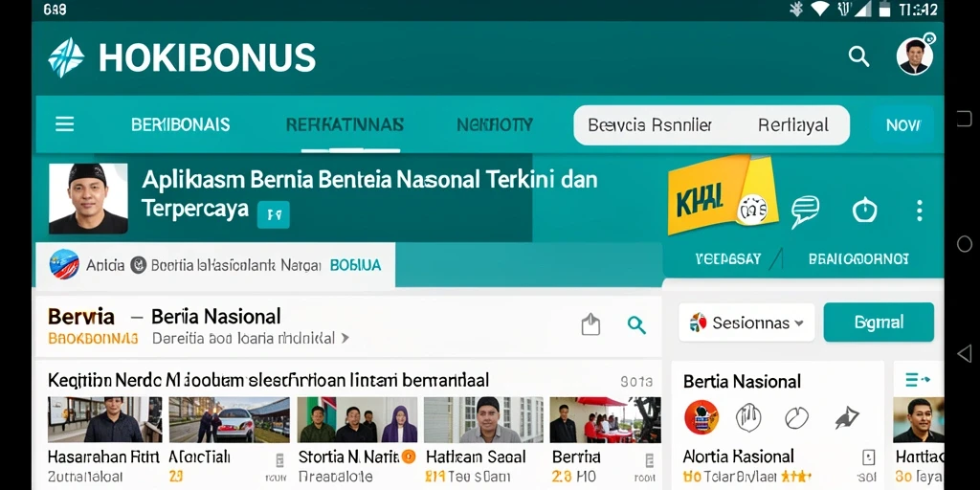
Task: Tap leaf circle icon in Bertia Nasional
Action: tap(797, 417)
